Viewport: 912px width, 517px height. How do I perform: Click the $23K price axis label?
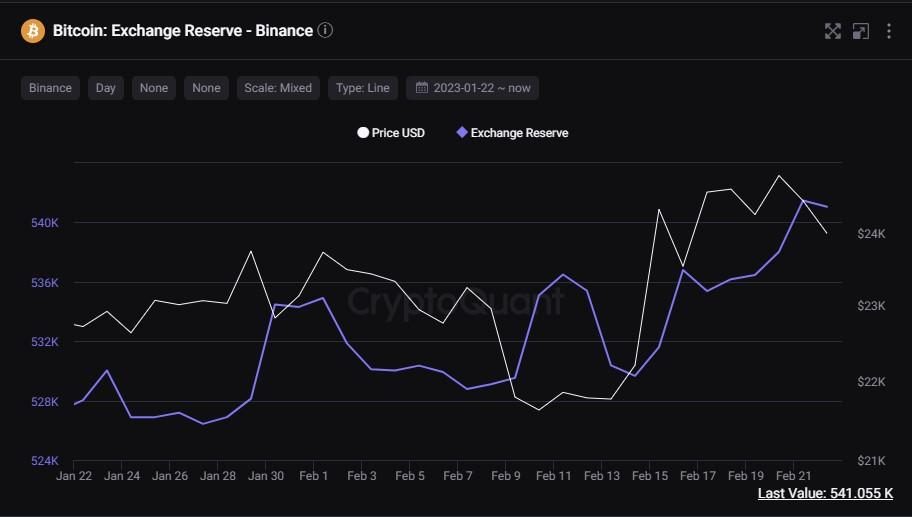click(871, 305)
